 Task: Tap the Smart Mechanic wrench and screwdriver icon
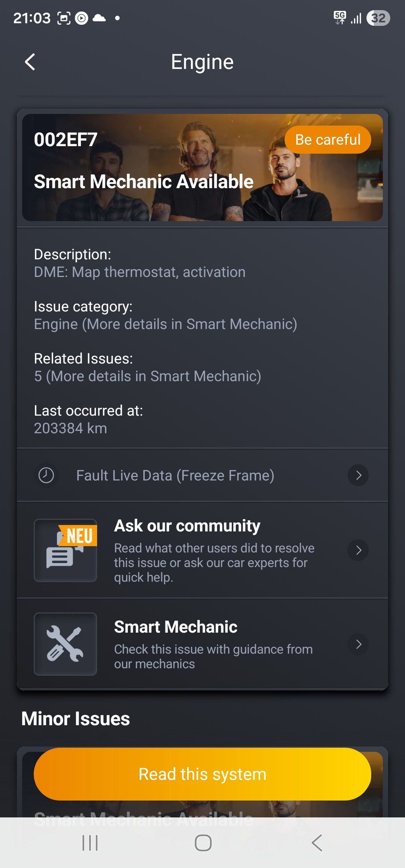click(66, 644)
